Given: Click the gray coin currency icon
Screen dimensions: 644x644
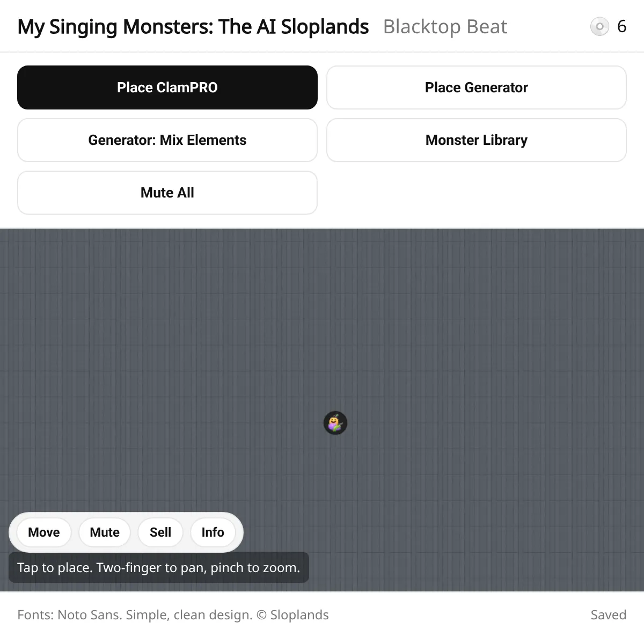Looking at the screenshot, I should [x=599, y=26].
